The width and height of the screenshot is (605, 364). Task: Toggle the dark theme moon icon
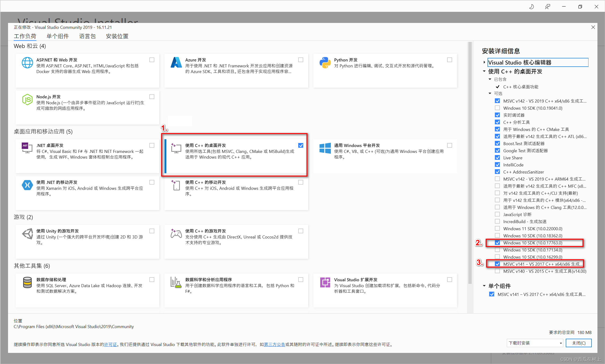(532, 7)
